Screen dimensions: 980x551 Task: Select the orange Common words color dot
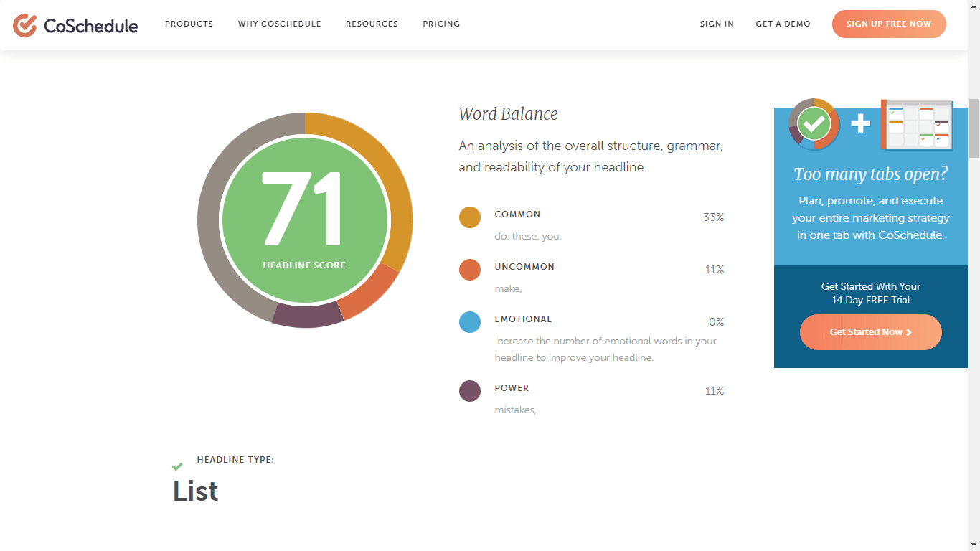tap(470, 217)
